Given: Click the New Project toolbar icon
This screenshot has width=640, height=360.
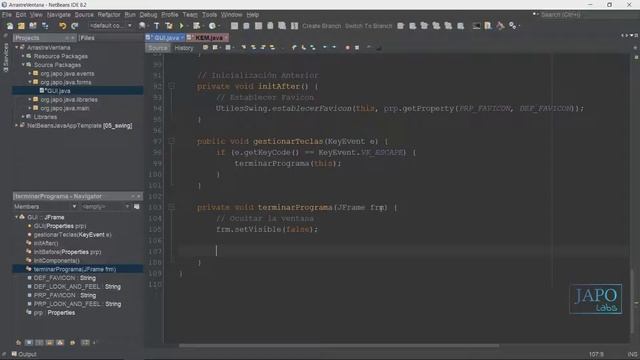Looking at the screenshot, I should click(21, 26).
